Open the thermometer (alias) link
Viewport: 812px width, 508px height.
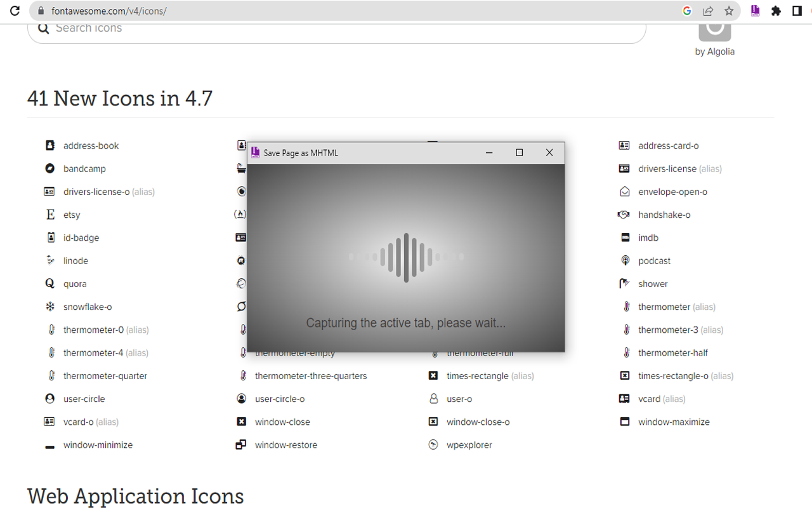coord(677,307)
